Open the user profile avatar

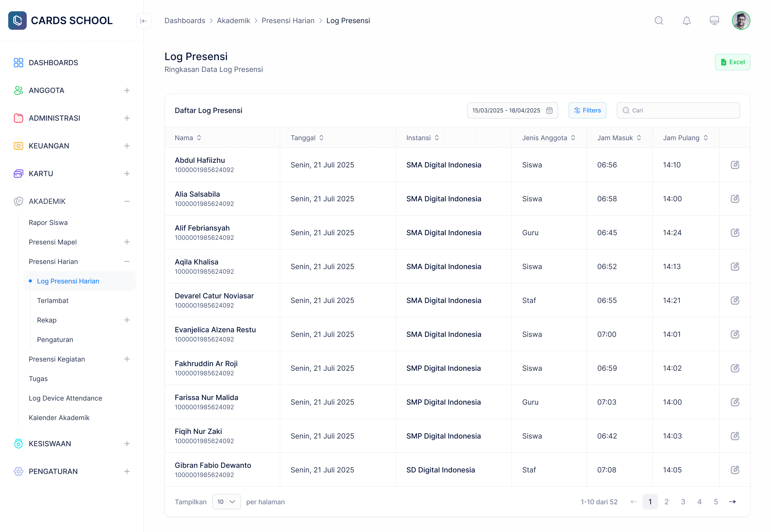point(741,21)
